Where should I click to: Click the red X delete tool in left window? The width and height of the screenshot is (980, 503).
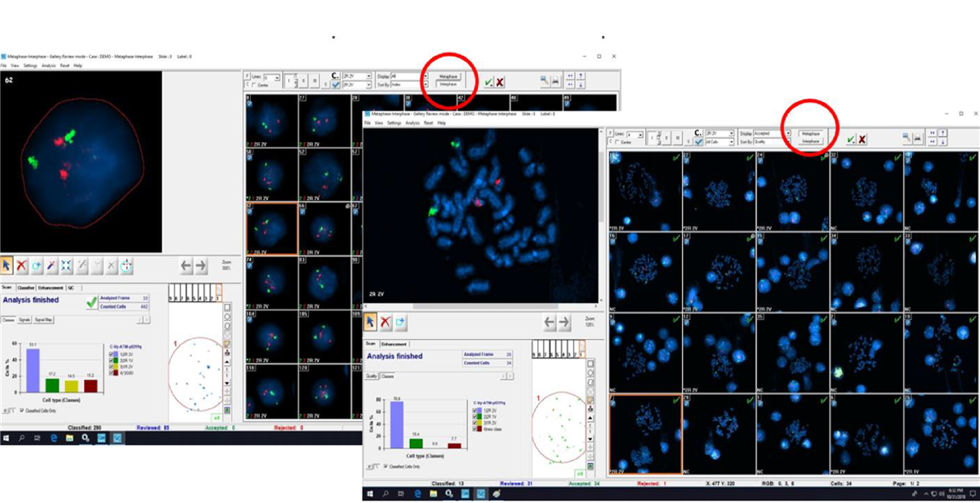click(x=23, y=265)
